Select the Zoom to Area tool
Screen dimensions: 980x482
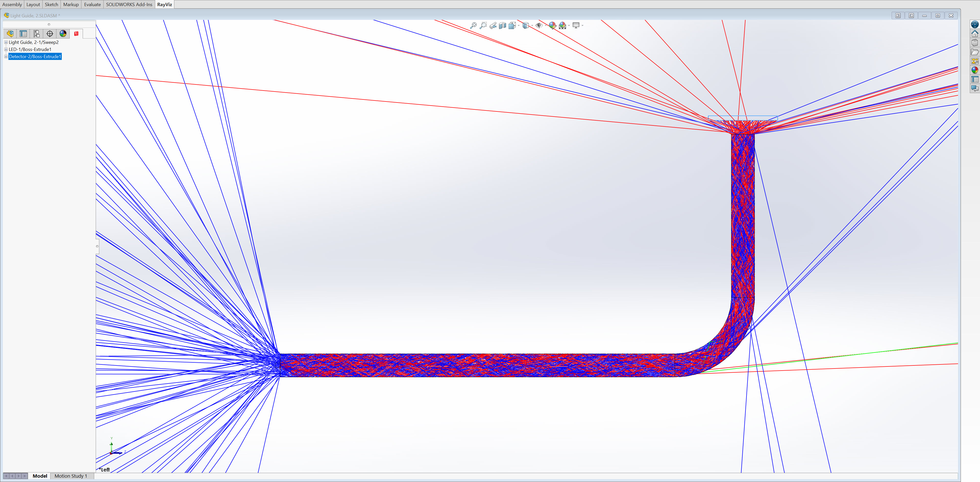point(483,26)
